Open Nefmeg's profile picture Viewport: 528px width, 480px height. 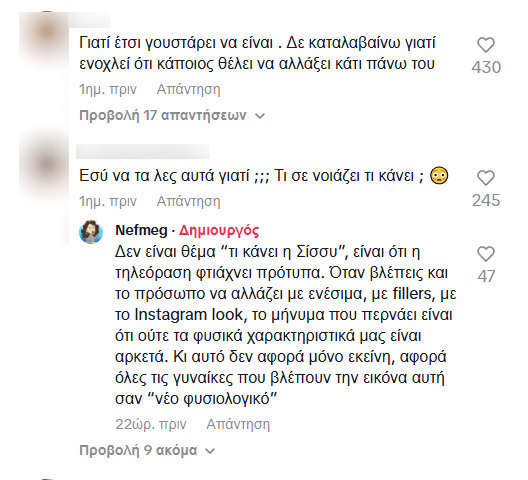coord(91,232)
